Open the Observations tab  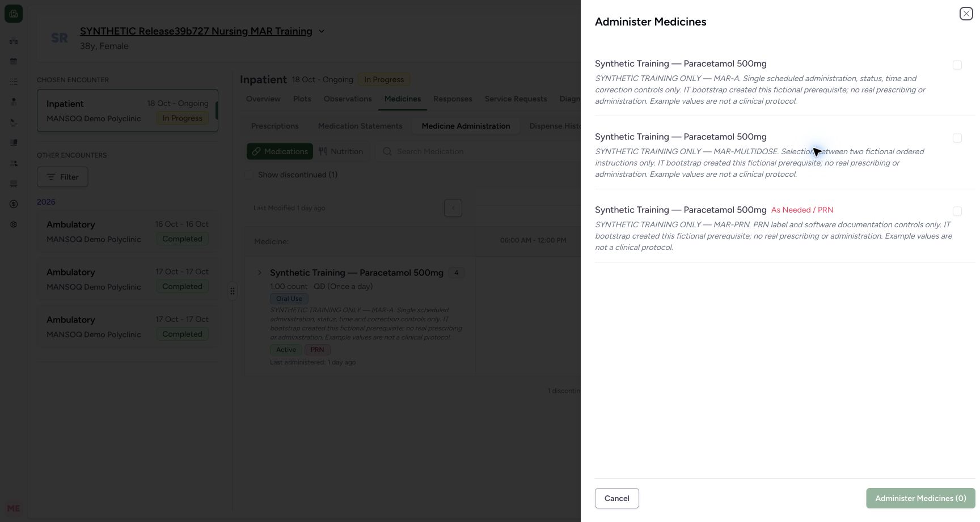(x=348, y=99)
